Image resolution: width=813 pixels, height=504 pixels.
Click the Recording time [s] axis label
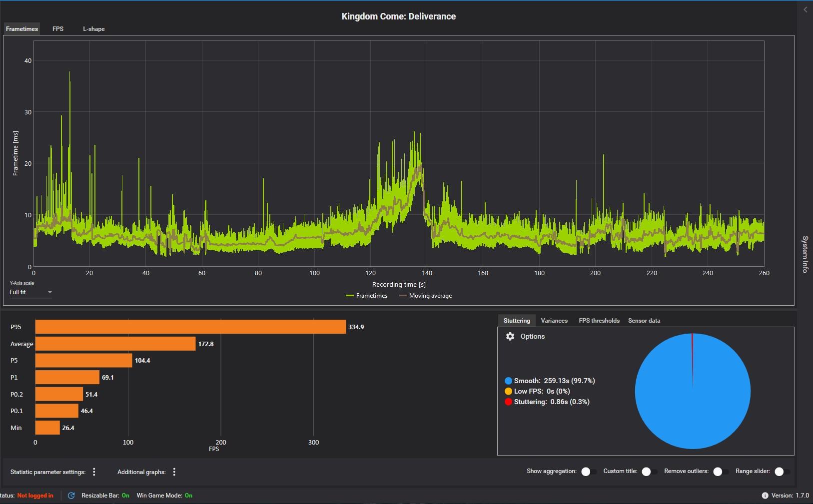tap(399, 285)
